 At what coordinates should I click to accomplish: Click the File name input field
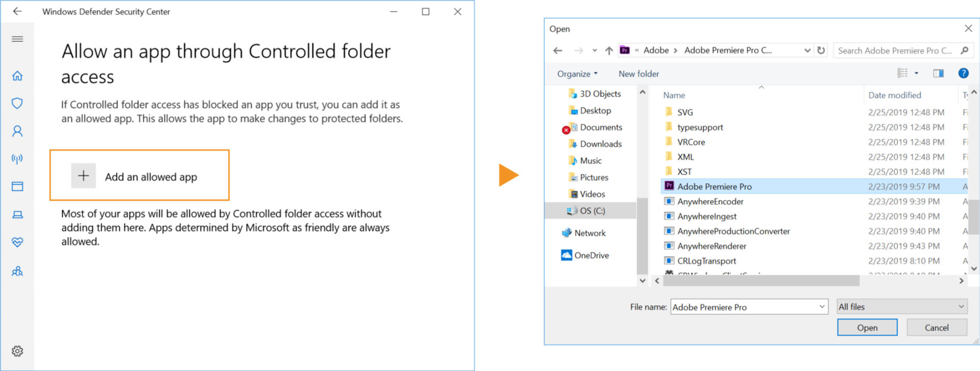pyautogui.click(x=744, y=307)
